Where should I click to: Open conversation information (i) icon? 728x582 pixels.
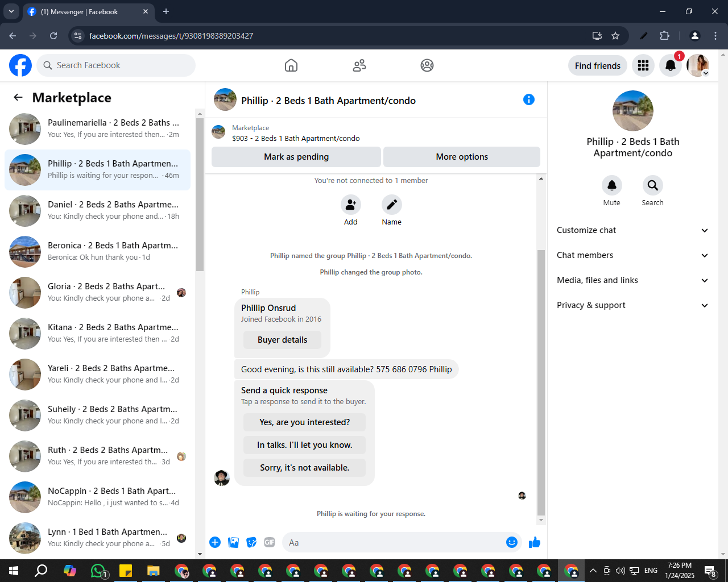click(529, 99)
